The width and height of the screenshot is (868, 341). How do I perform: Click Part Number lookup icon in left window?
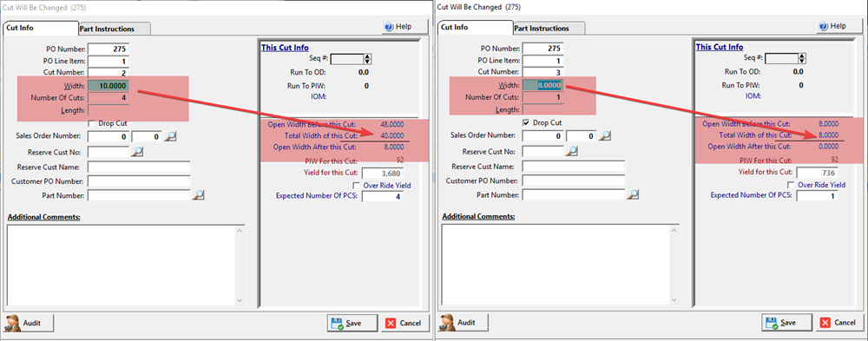(x=198, y=195)
